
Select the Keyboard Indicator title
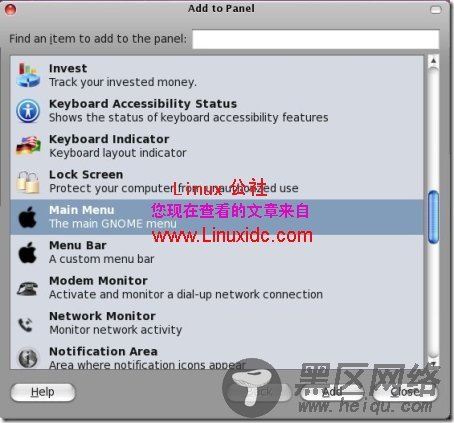pyautogui.click(x=109, y=139)
